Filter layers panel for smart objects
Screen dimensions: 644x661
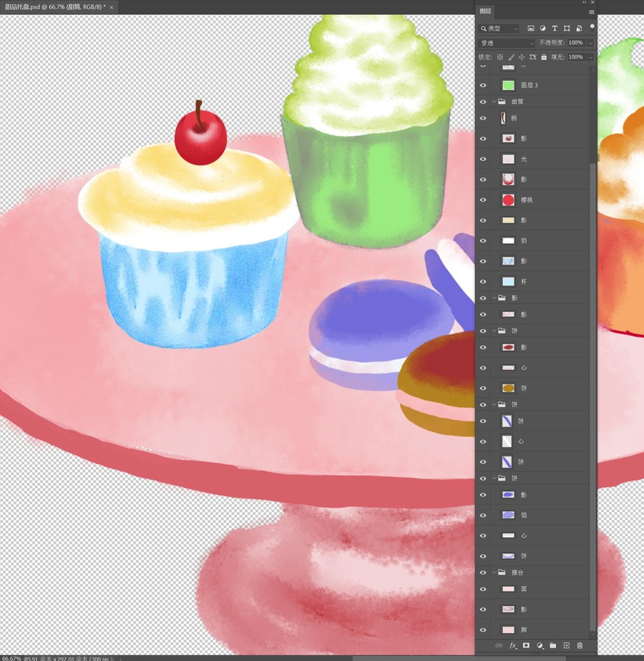tap(579, 28)
